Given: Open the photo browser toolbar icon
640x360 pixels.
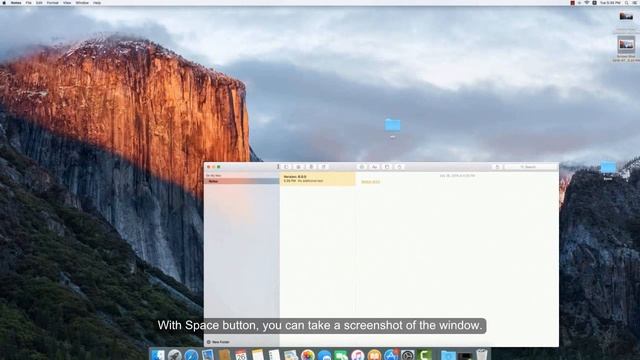Looking at the screenshot, I should (387, 167).
